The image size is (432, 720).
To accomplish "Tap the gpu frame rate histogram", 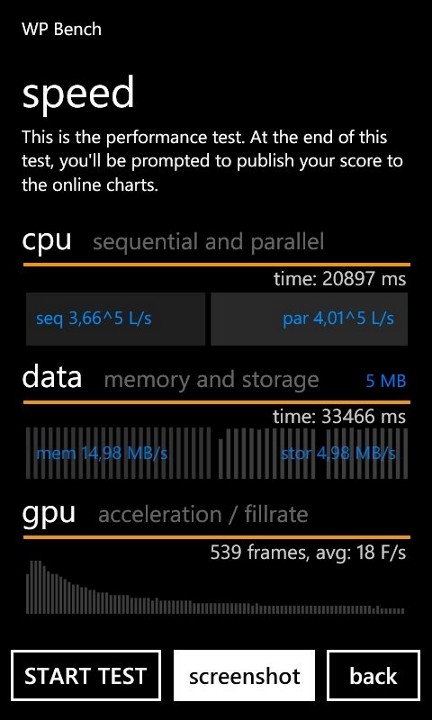I will pyautogui.click(x=215, y=587).
